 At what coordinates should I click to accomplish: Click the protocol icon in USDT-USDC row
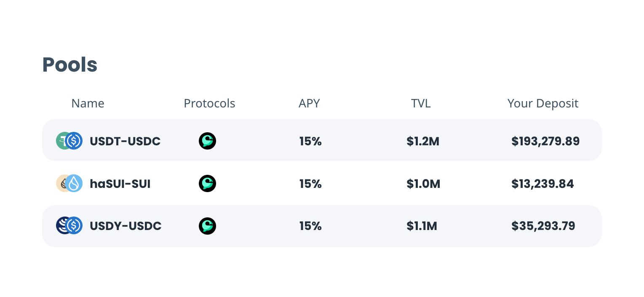click(207, 141)
